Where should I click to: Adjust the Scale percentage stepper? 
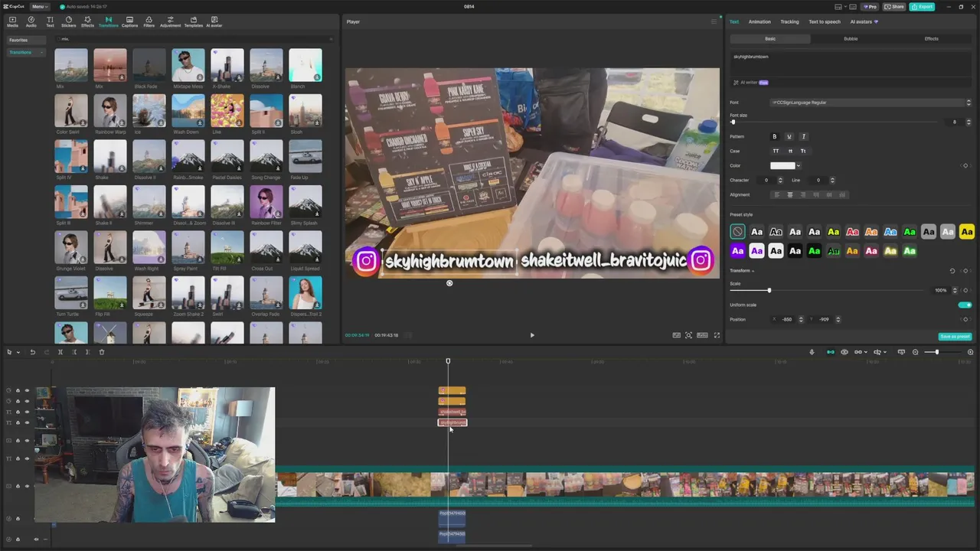(x=955, y=290)
